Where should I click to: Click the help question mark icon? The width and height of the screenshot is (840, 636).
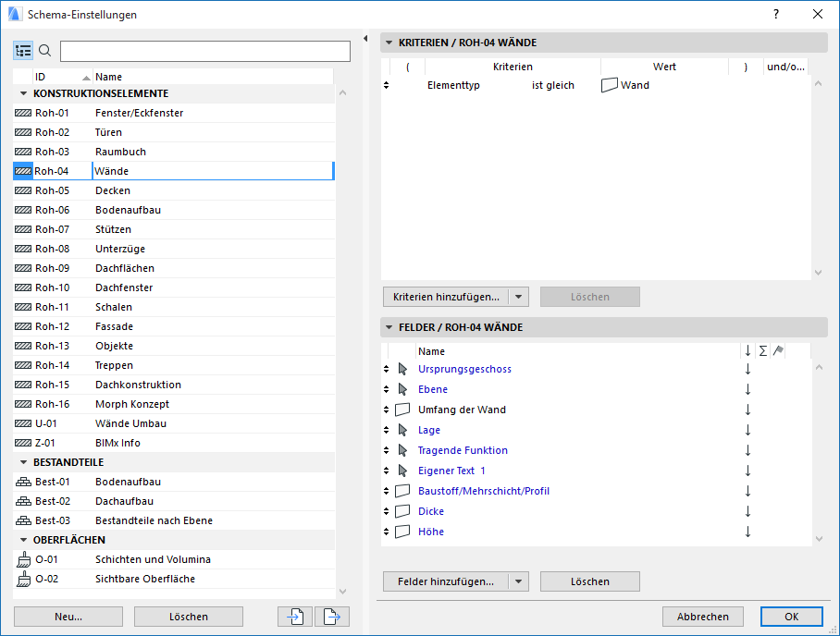[x=776, y=15]
